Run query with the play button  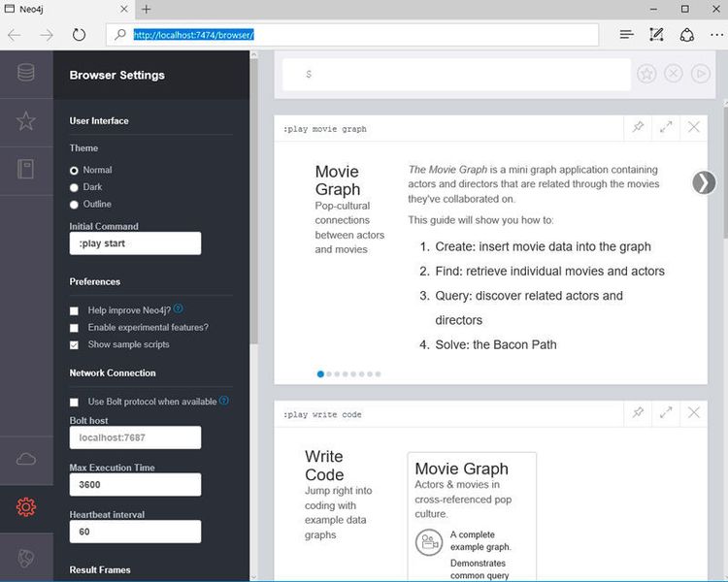coord(701,74)
